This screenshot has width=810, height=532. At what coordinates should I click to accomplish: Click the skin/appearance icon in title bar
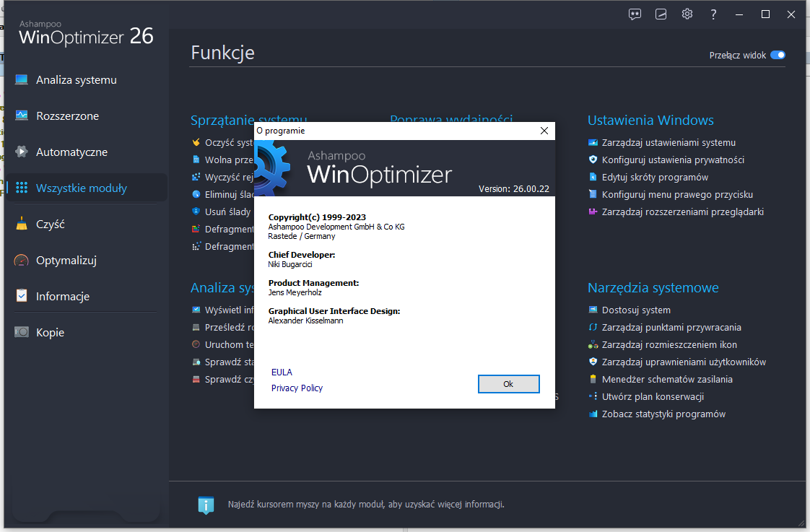(661, 14)
